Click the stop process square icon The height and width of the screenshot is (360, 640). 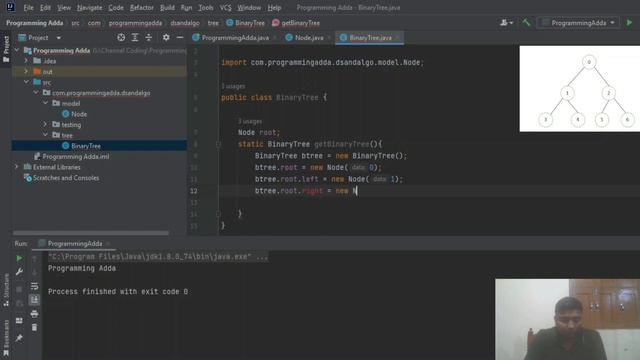click(x=19, y=289)
